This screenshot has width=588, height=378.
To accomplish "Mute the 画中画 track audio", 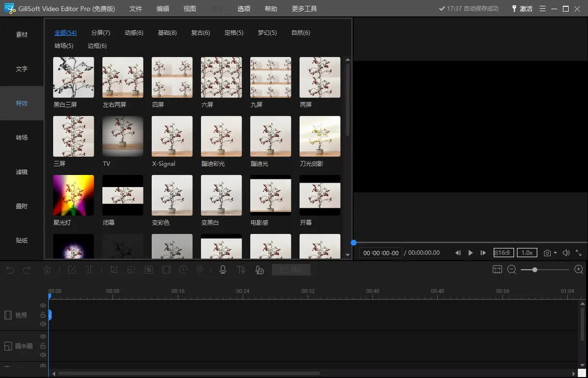I will pyautogui.click(x=43, y=355).
